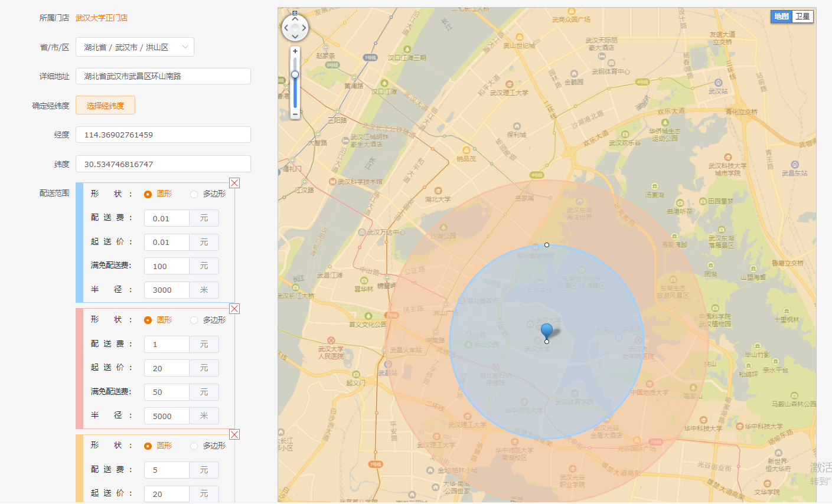Delete the pink delivery range with red X
The width and height of the screenshot is (832, 504).
point(234,309)
